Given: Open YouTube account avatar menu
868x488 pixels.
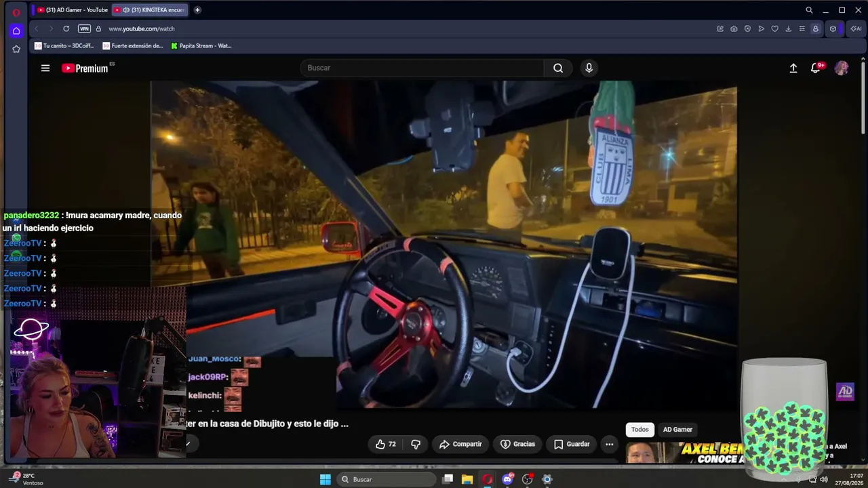Looking at the screenshot, I should tap(842, 68).
